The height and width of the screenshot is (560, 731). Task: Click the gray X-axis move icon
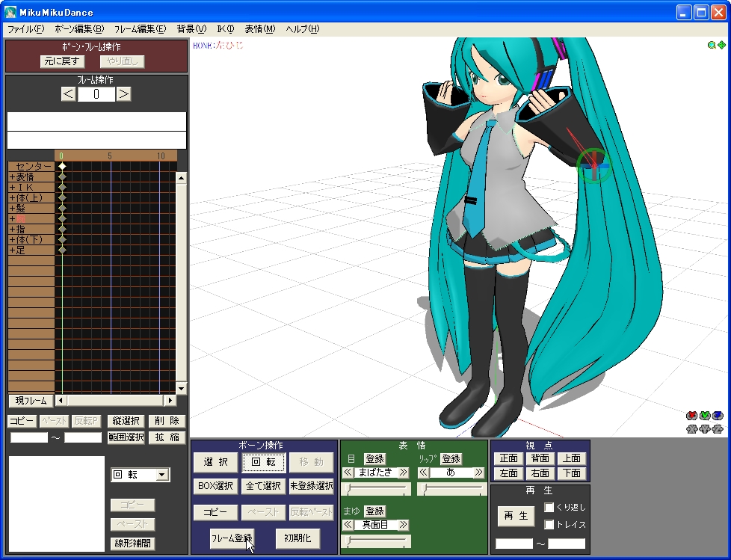(692, 429)
